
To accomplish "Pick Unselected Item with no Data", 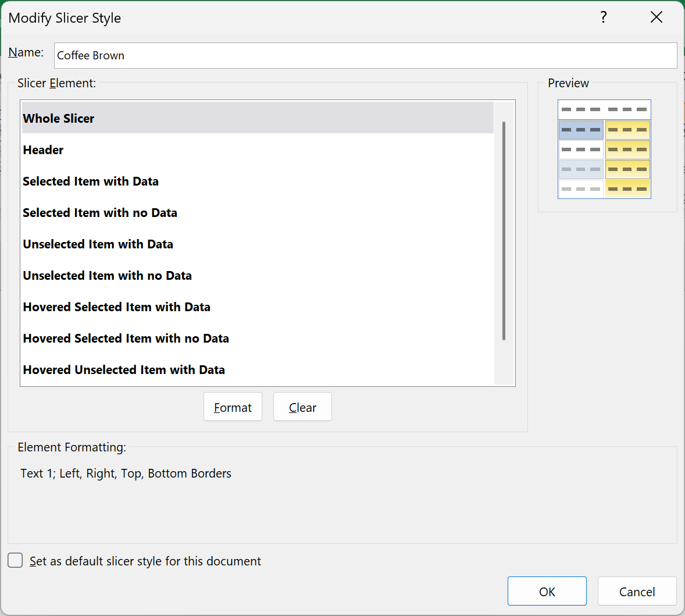I will coord(258,276).
